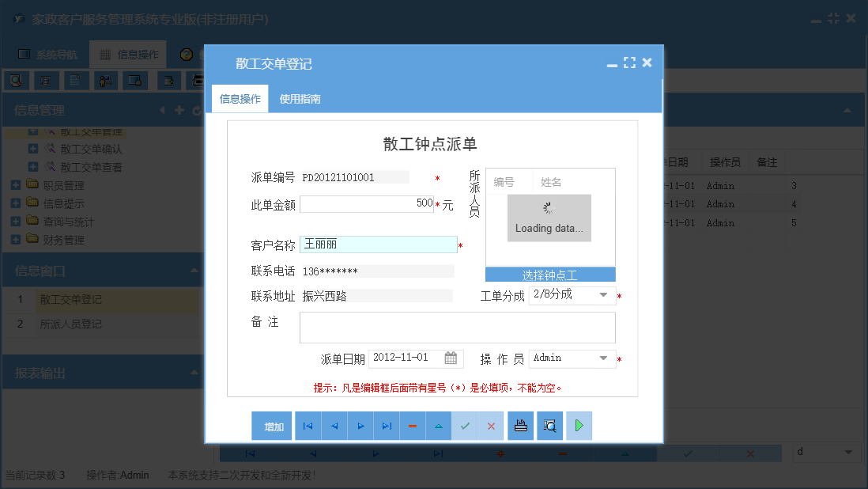Open print preview via magnifier icon in dialog
This screenshot has height=489, width=868.
[x=550, y=426]
